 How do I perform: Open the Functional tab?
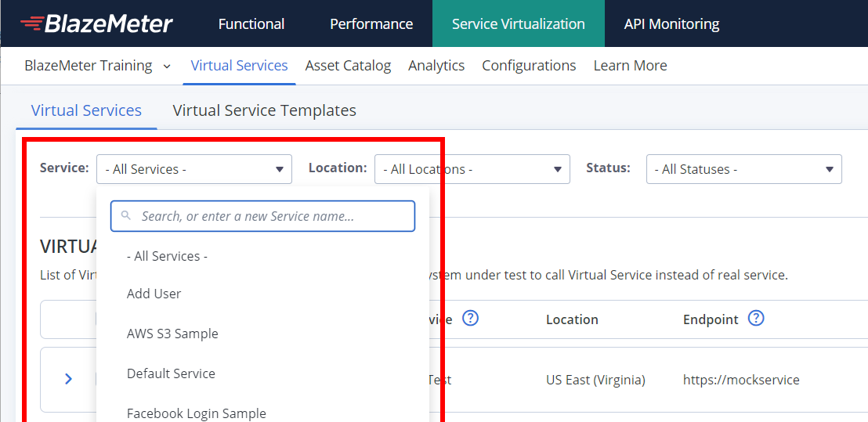(x=251, y=23)
